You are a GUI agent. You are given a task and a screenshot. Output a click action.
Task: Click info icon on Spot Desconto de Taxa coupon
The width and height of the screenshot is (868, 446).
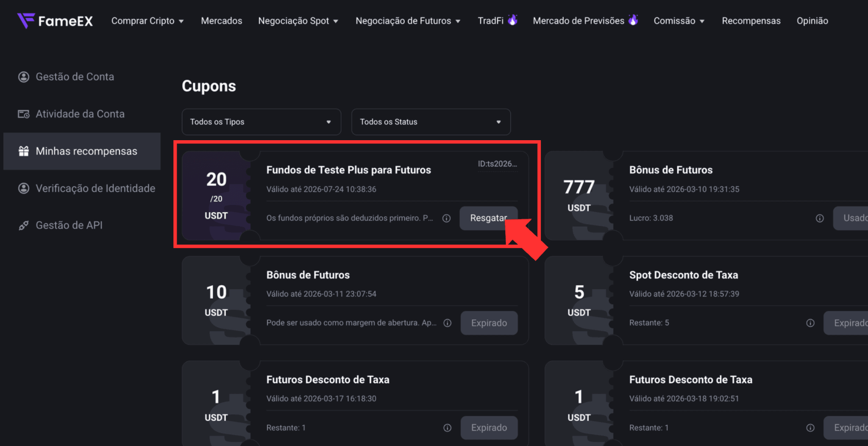(x=810, y=323)
